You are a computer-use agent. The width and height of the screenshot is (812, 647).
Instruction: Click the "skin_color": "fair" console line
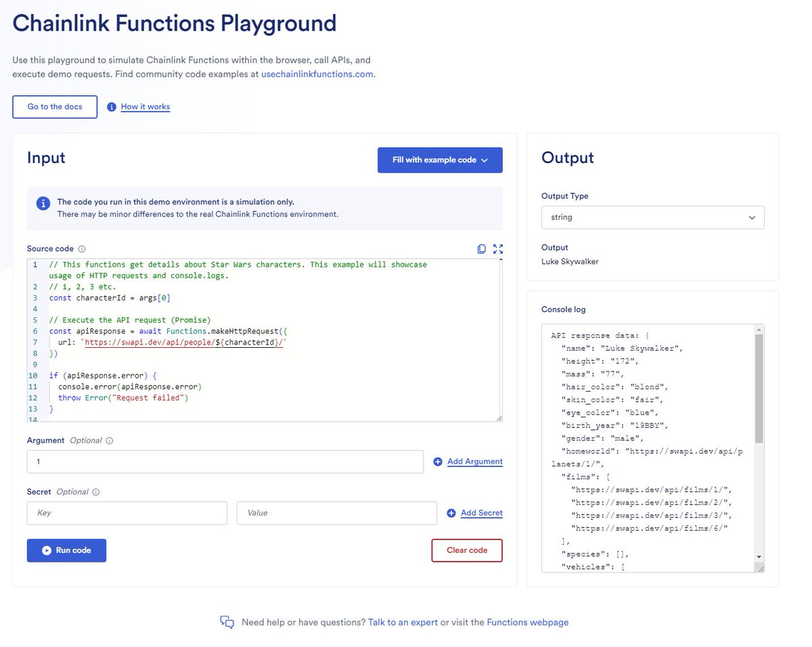point(612,399)
